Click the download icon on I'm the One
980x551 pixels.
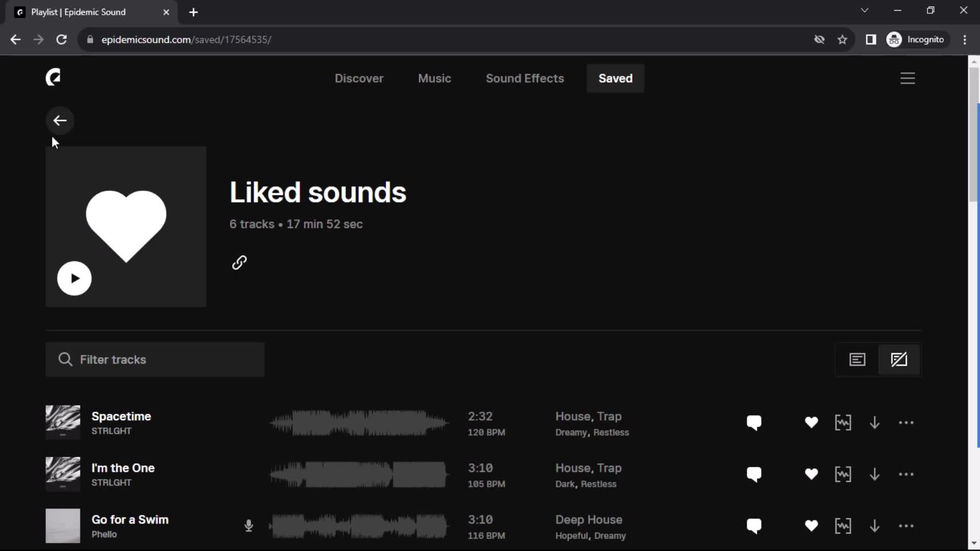point(874,474)
